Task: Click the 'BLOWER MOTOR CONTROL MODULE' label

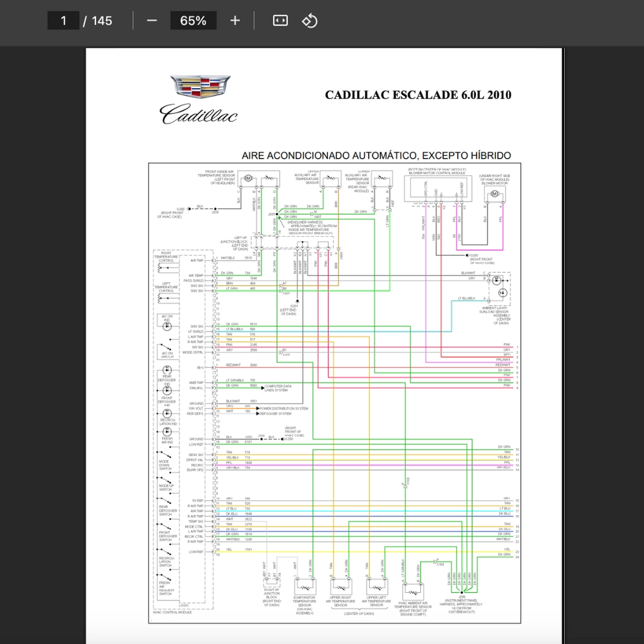Action: [437, 174]
